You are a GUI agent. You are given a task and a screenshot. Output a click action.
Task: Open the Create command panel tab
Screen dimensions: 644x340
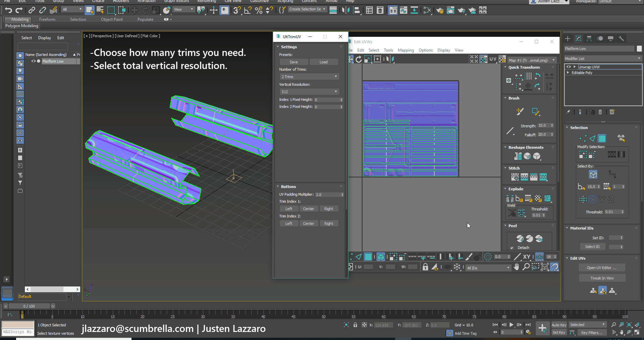568,39
